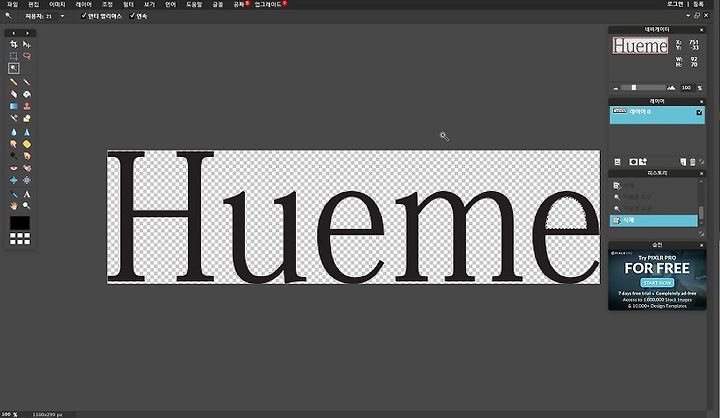
Task: Open the black foreground color swatch
Action: tap(20, 223)
